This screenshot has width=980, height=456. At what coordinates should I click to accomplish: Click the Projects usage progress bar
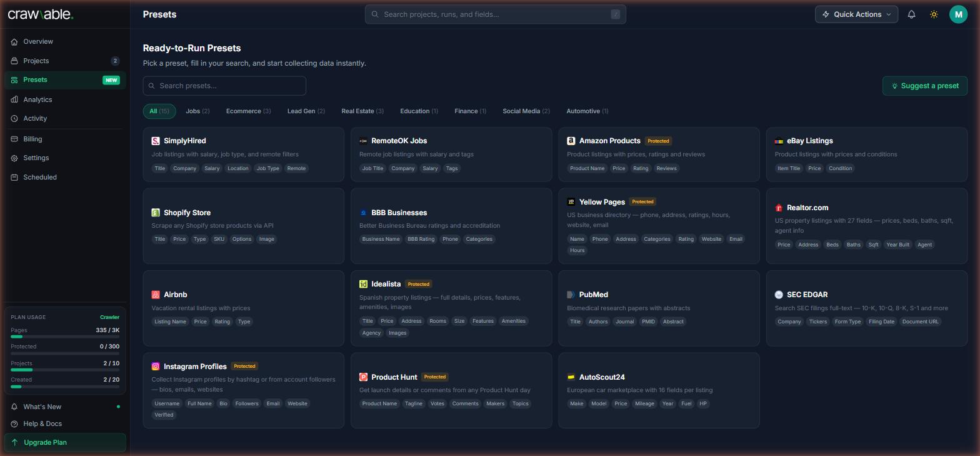pyautogui.click(x=65, y=370)
